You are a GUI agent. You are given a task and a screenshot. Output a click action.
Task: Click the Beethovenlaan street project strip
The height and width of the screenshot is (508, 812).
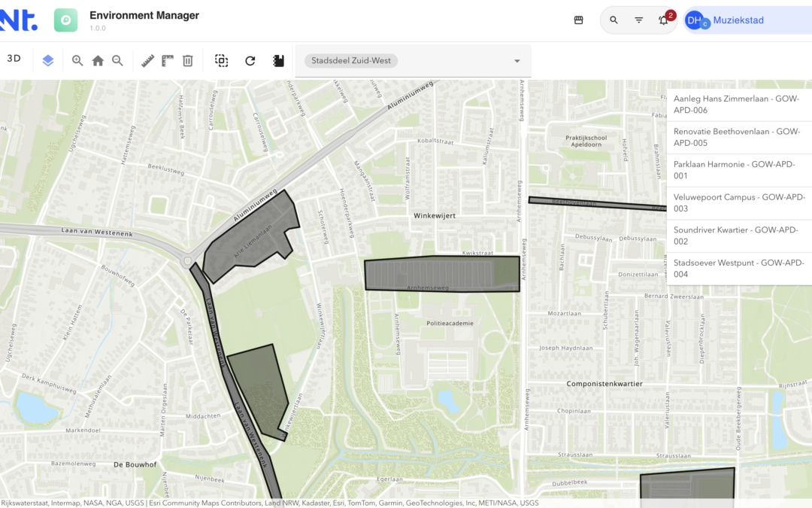[596, 202]
